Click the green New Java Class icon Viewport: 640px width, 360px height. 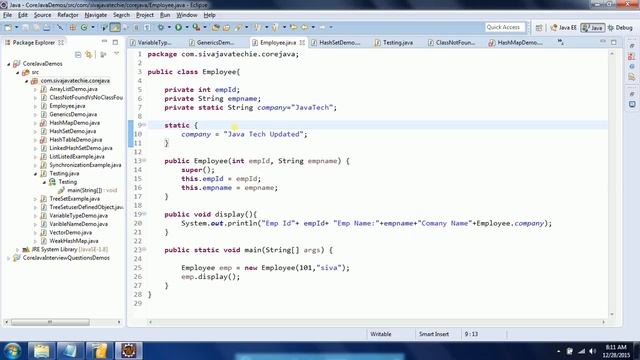pos(84,27)
